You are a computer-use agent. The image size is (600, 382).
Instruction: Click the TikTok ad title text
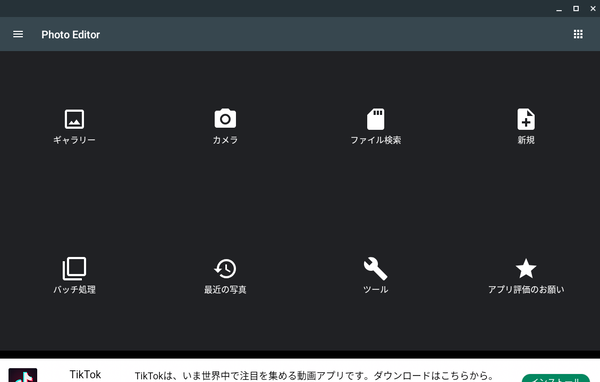pyautogui.click(x=85, y=374)
